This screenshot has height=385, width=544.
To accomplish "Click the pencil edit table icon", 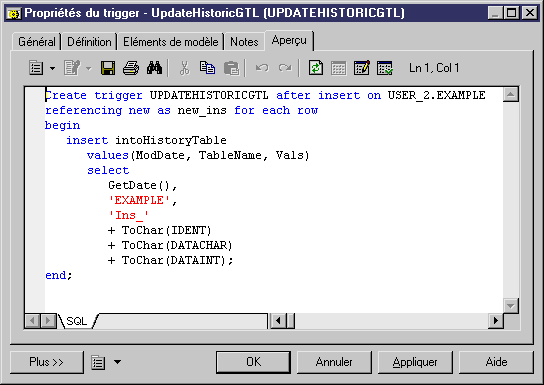I will [362, 68].
